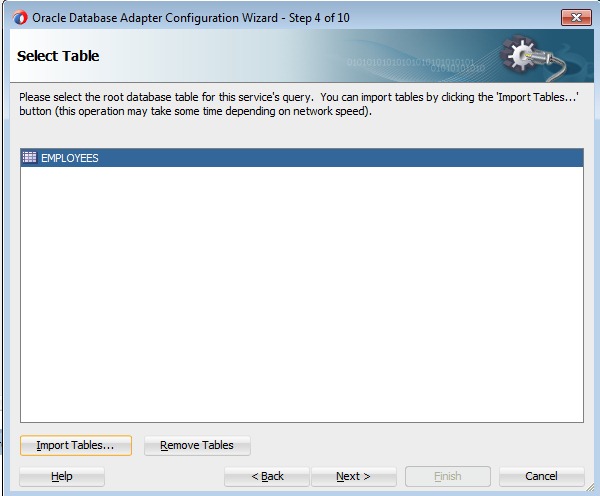Go back to the previous wizard step
The height and width of the screenshot is (496, 600).
pos(267,476)
